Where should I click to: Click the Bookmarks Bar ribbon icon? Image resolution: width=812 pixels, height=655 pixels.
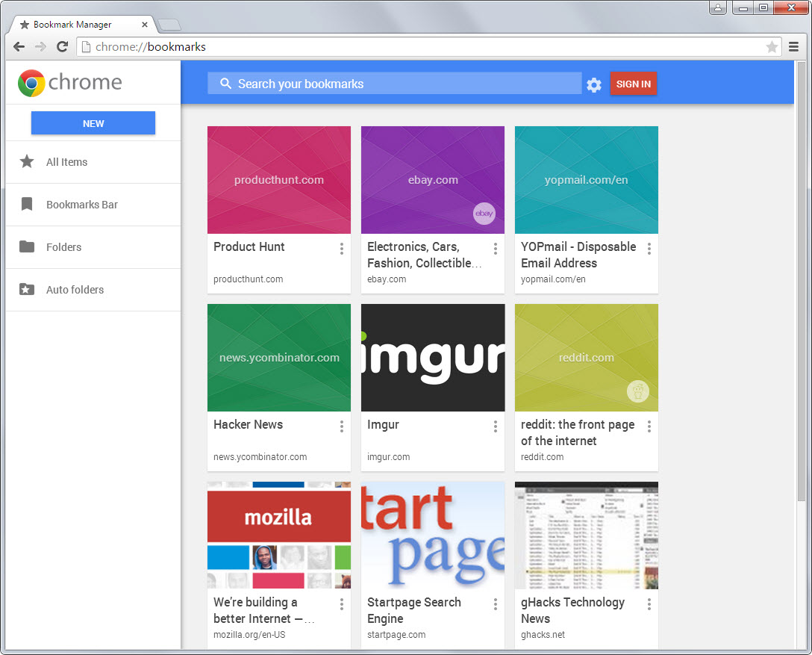27,204
